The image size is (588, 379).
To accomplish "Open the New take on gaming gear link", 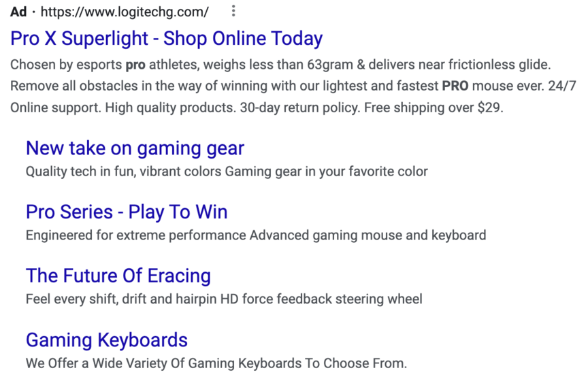I will tap(135, 148).
